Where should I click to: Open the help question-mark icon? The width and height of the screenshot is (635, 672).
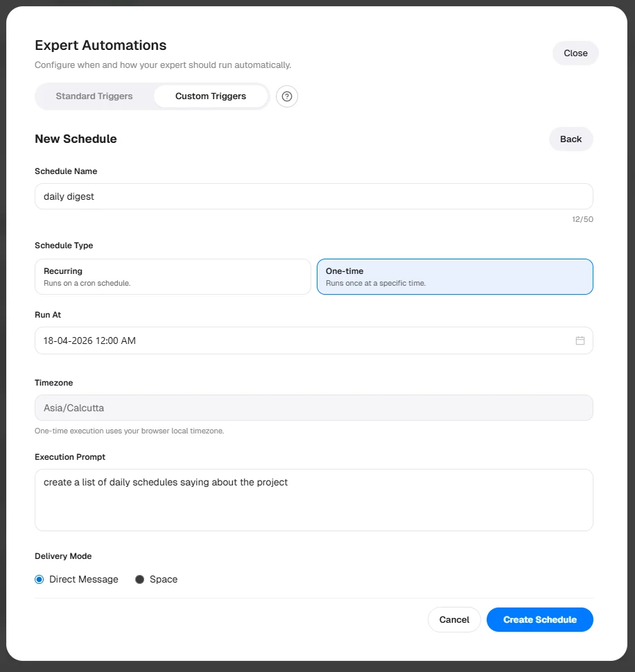[286, 96]
